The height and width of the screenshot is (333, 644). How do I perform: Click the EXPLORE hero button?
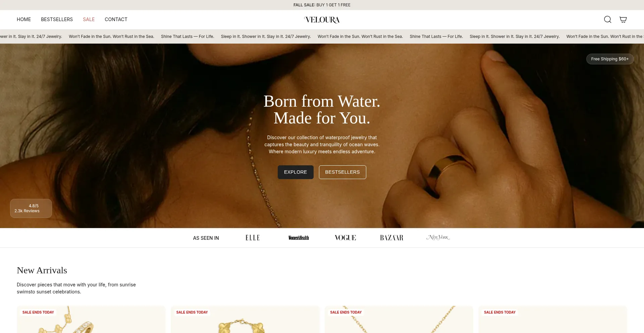[x=296, y=172]
